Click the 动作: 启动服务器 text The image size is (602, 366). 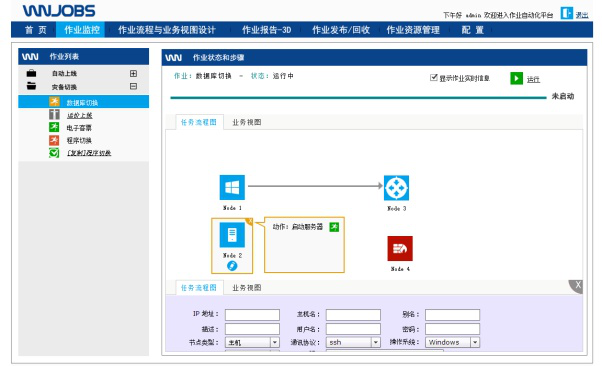pyautogui.click(x=298, y=227)
